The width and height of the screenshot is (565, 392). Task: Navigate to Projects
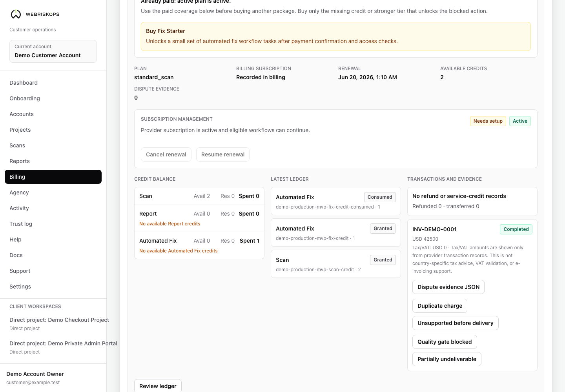53,130
